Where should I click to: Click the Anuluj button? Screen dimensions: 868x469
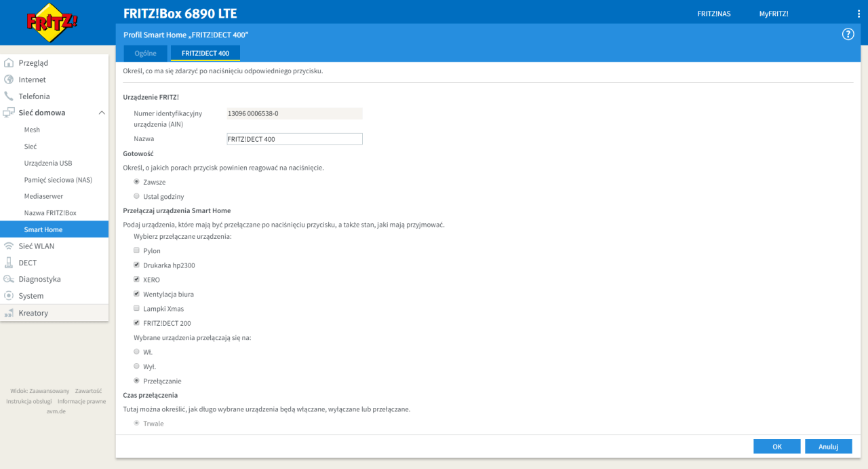pos(828,447)
